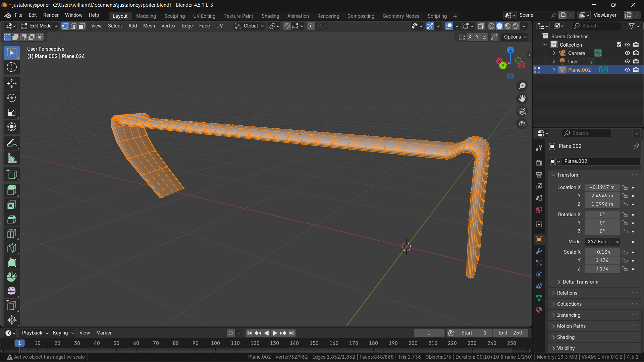Expand the Camera item in outliner
Image resolution: width=644 pixels, height=362 pixels.
554,53
